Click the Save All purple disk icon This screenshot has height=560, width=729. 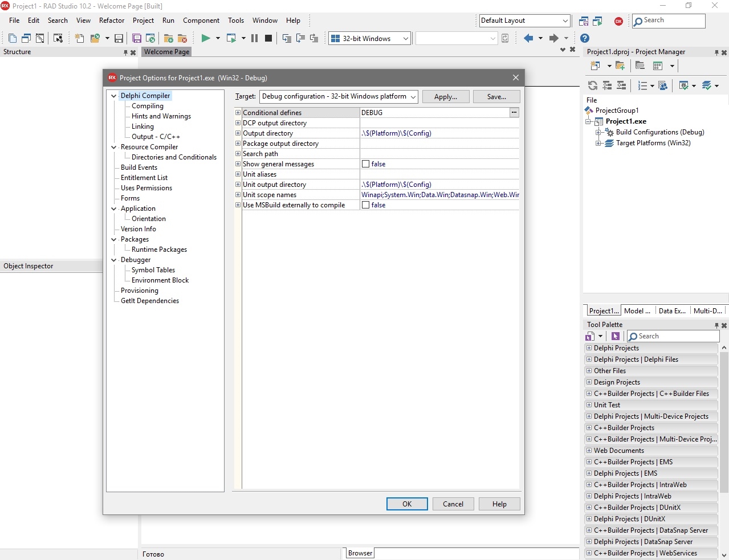tap(137, 38)
